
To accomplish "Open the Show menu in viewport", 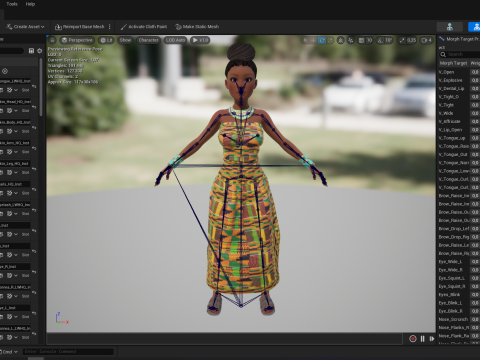I will [x=125, y=40].
